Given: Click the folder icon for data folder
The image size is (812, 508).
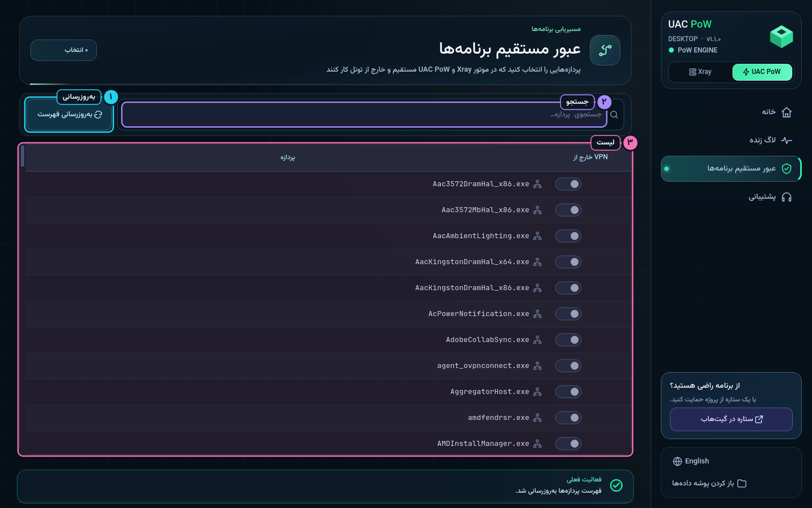Looking at the screenshot, I should point(742,483).
